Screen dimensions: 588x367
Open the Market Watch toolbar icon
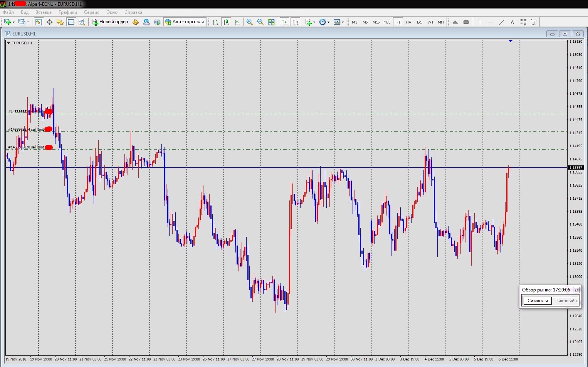pyautogui.click(x=39, y=22)
